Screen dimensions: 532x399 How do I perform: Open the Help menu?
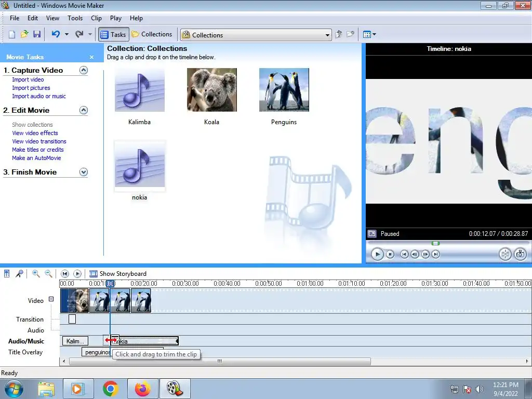coord(136,18)
